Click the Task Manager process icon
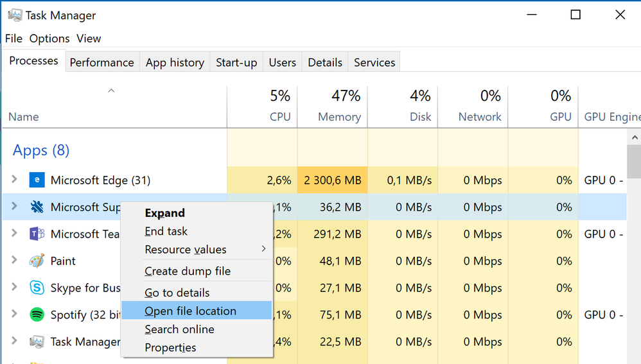641x364 pixels. [x=37, y=342]
